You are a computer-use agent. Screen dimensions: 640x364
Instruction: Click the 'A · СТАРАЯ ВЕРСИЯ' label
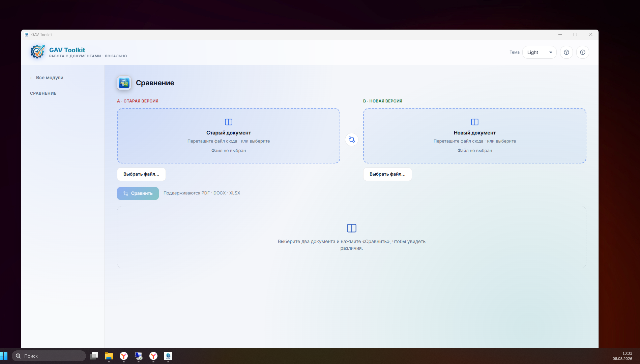coord(138,101)
